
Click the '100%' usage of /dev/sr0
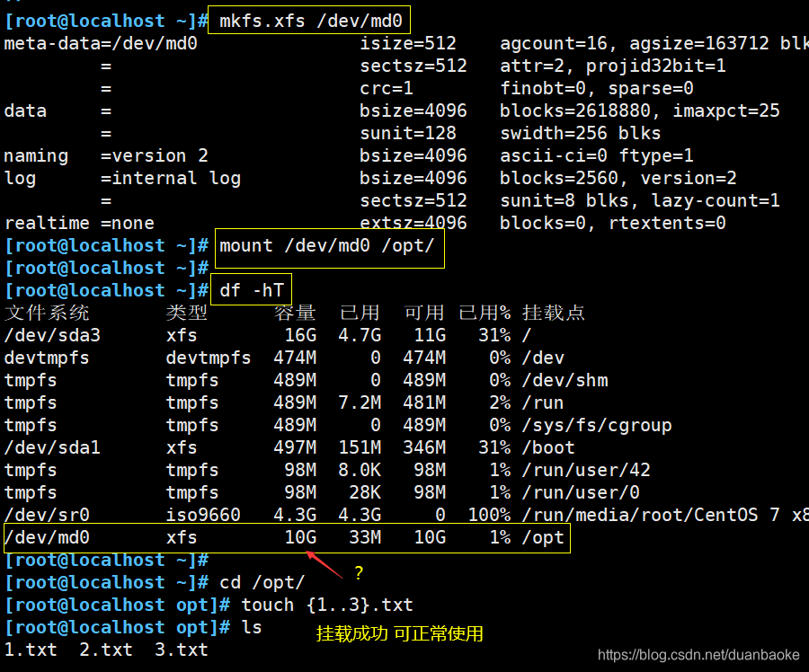coord(489,515)
